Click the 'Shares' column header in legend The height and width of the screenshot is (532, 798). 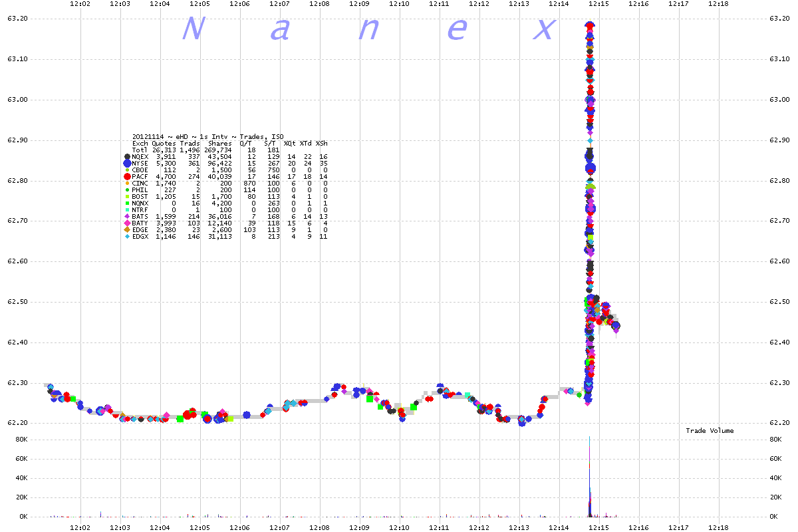coord(220,144)
